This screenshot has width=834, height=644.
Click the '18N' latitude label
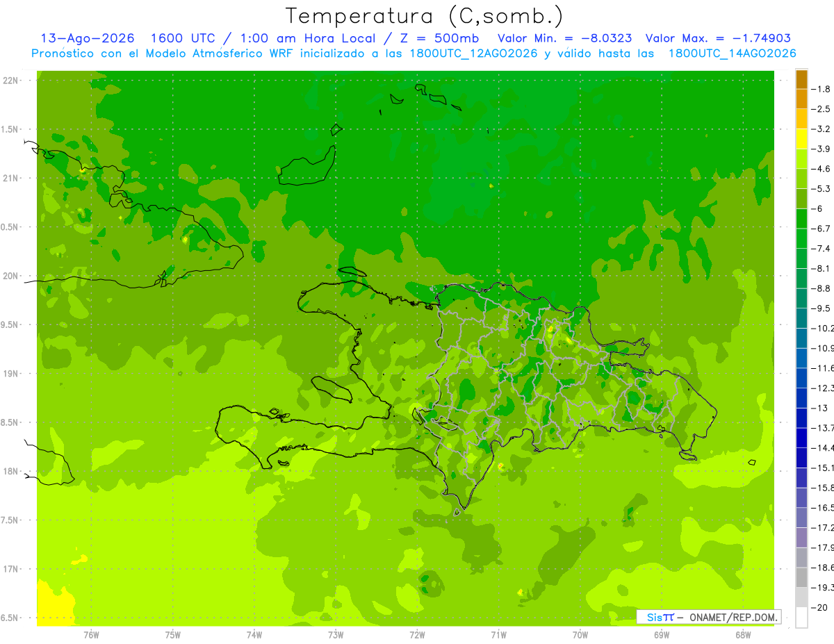pos(12,472)
